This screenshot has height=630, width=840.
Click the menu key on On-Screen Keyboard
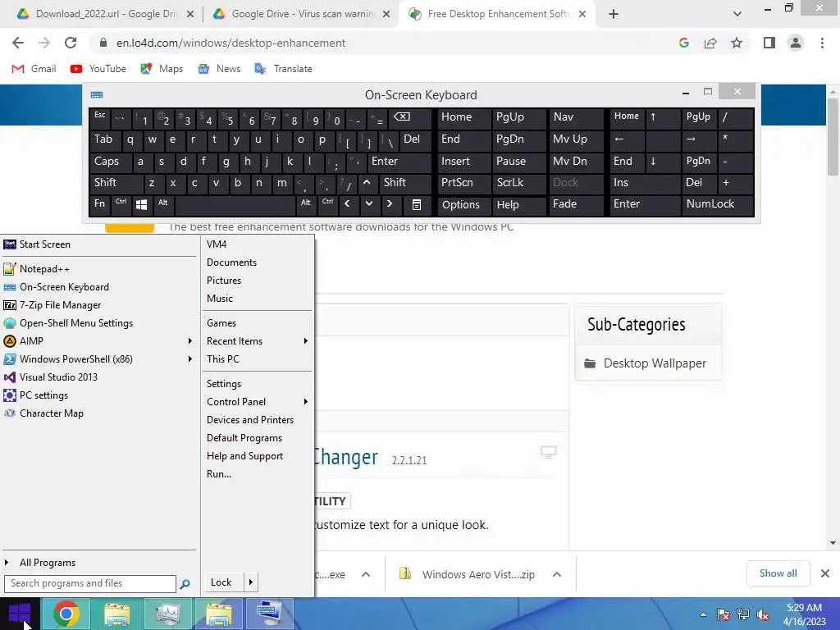pyautogui.click(x=416, y=204)
